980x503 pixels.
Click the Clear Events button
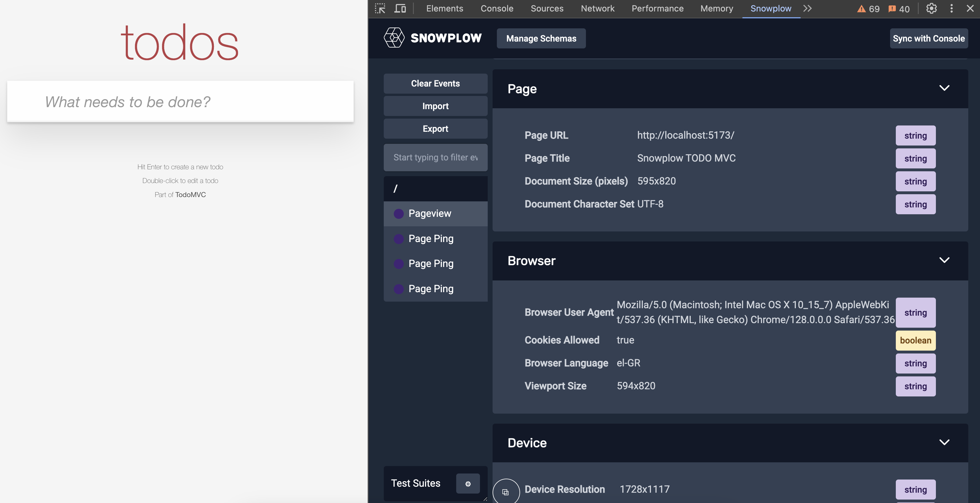click(x=435, y=83)
